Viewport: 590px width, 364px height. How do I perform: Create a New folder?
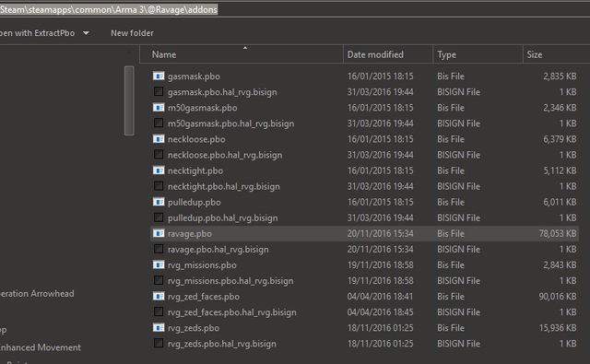(x=132, y=33)
